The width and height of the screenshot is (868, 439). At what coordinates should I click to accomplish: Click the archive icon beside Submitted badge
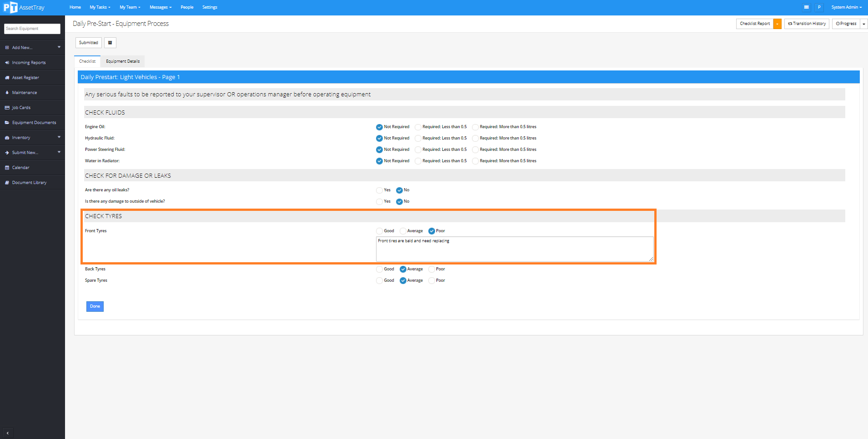point(110,42)
